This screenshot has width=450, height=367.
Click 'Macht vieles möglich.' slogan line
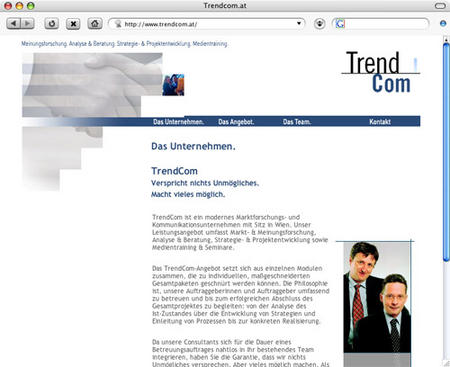click(188, 194)
